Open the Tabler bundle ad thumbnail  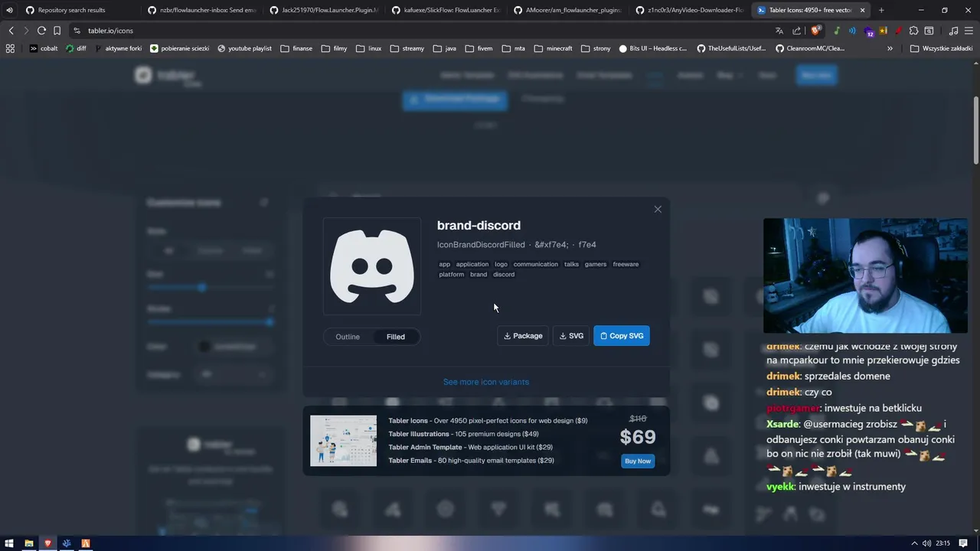point(343,441)
